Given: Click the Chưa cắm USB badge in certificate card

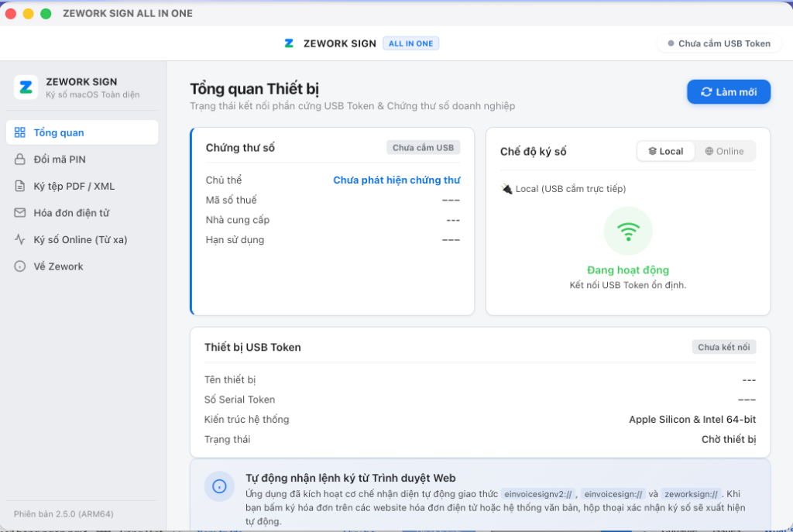Looking at the screenshot, I should point(424,148).
